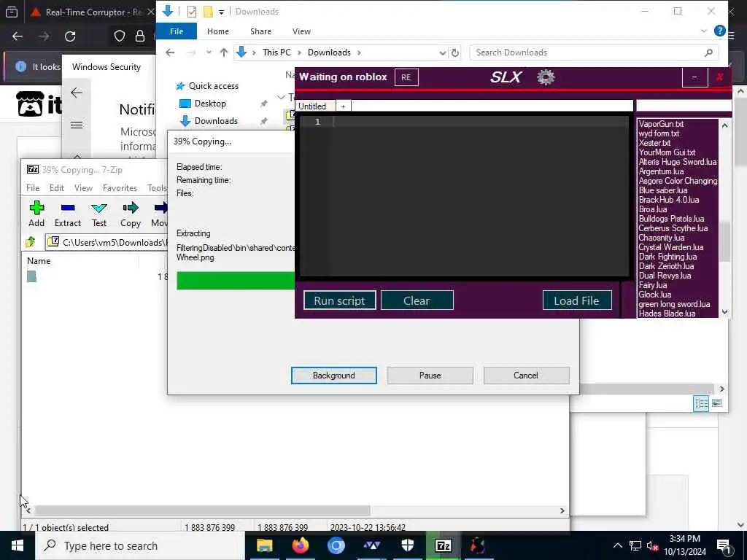Go up one level in Explorer
Image resolution: width=747 pixels, height=560 pixels.
(223, 52)
